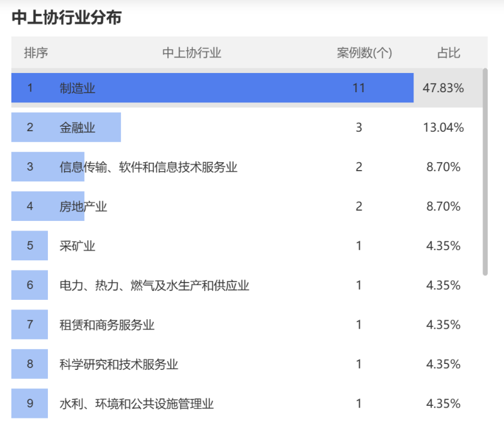
Task: Click the 13.04% percentage for 金融业
Action: click(443, 127)
